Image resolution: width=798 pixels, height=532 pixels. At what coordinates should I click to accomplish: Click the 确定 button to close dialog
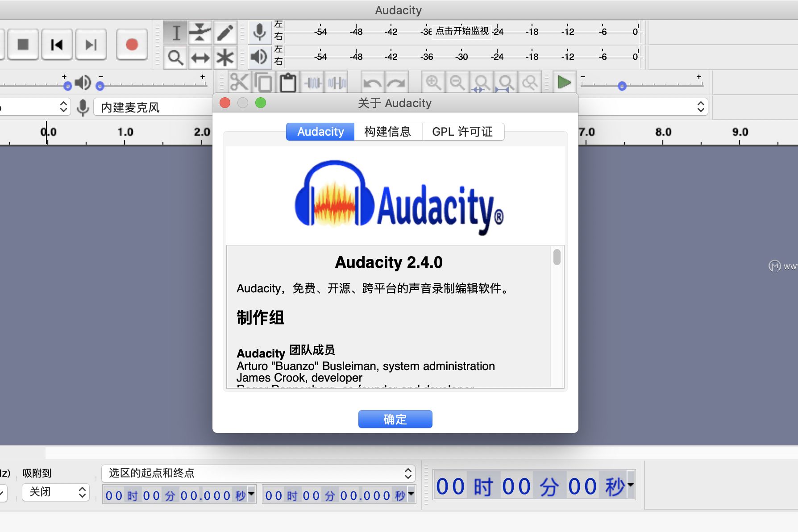(395, 419)
